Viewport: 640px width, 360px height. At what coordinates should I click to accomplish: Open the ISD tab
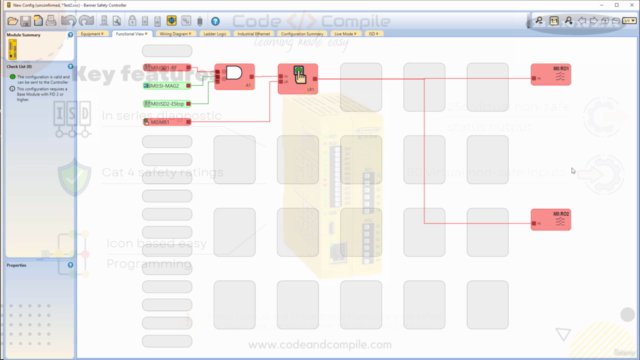click(x=373, y=33)
